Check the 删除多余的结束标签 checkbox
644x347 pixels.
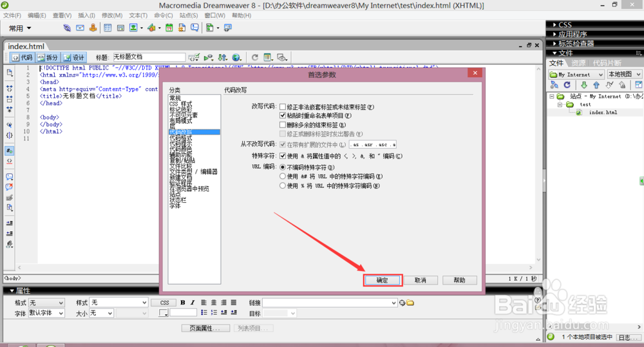(x=283, y=124)
